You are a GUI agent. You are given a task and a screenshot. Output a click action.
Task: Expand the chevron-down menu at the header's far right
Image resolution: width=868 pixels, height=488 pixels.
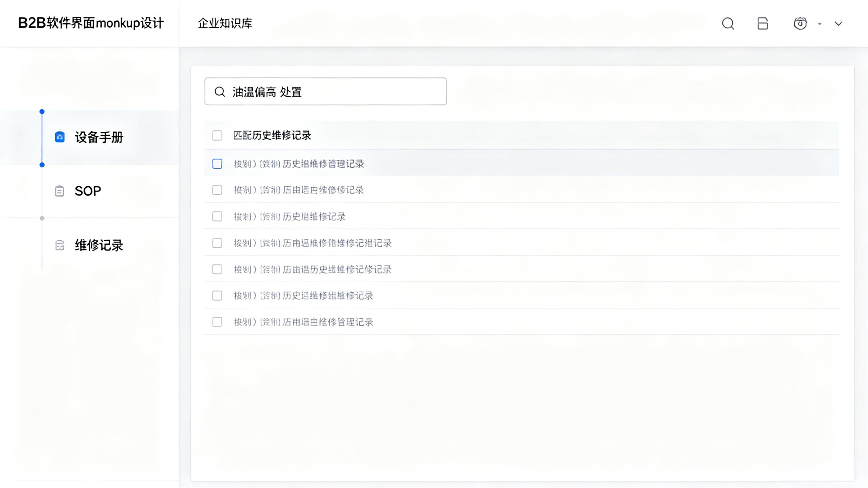838,24
